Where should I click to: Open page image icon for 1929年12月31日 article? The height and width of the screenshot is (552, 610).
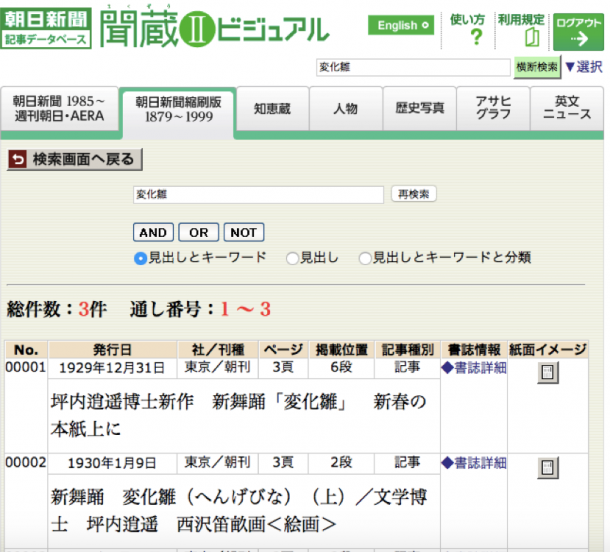pyautogui.click(x=548, y=373)
